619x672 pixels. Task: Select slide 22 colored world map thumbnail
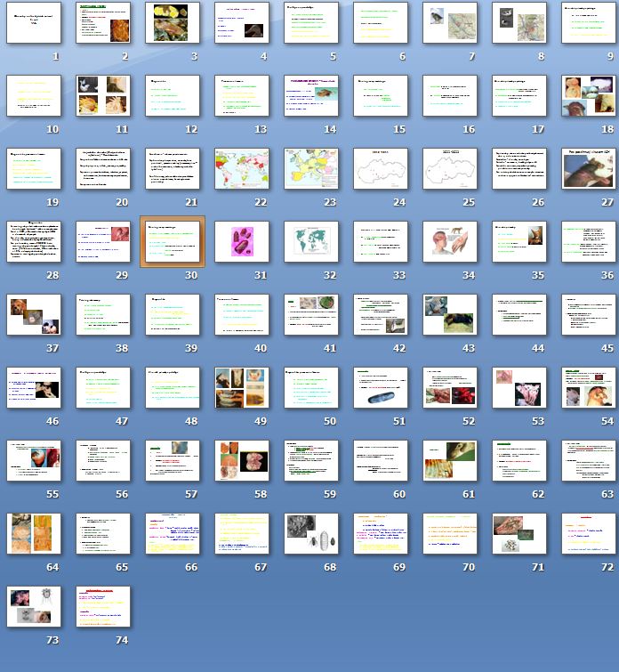click(x=242, y=169)
